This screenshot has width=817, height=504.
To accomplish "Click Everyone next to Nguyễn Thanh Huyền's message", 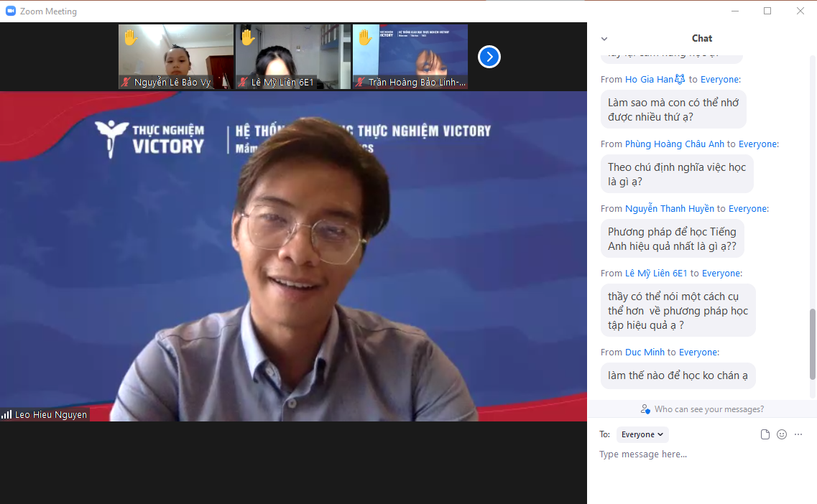I will [748, 208].
